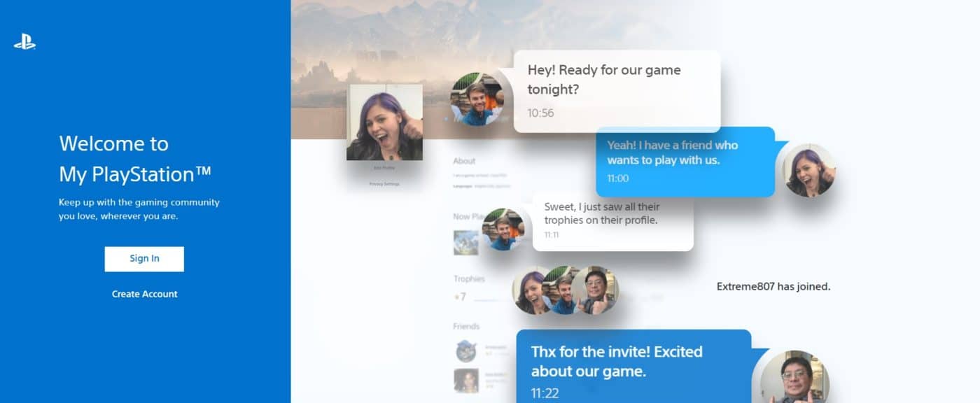Open the Friends section heading
The width and height of the screenshot is (980, 403).
pos(466,326)
